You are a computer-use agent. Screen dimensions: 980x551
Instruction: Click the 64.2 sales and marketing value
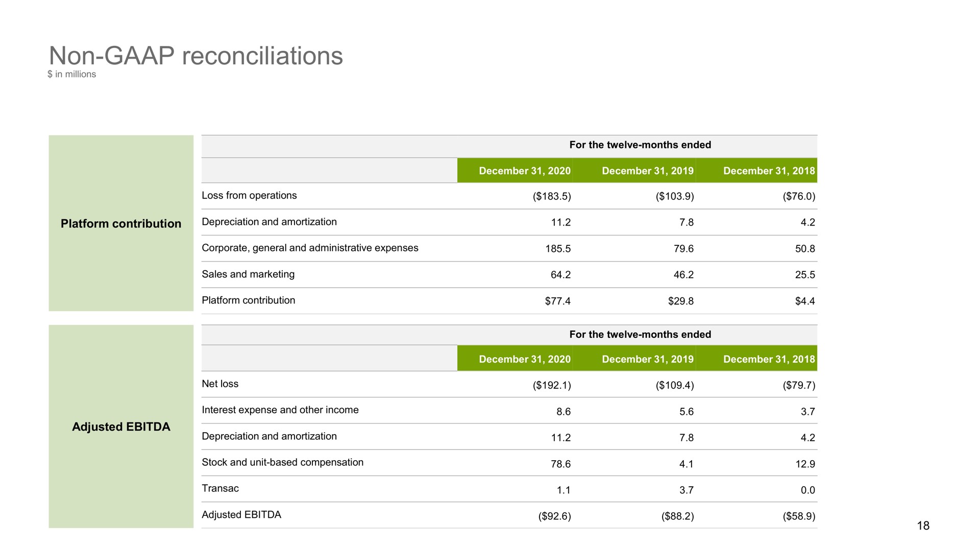[560, 274]
